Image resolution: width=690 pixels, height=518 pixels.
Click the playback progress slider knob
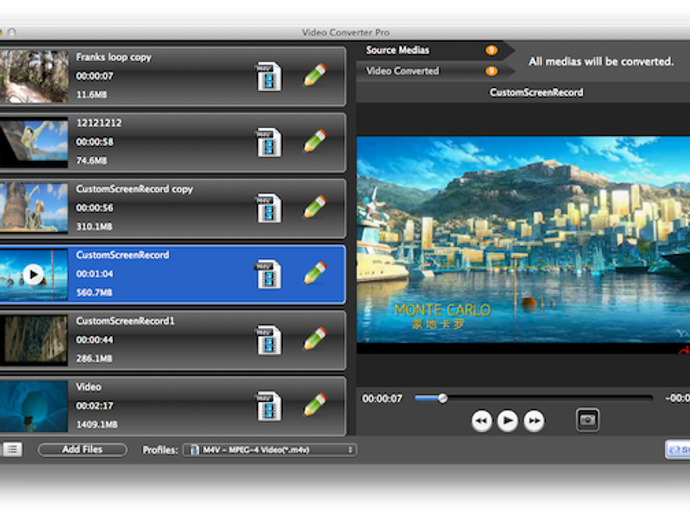[443, 398]
